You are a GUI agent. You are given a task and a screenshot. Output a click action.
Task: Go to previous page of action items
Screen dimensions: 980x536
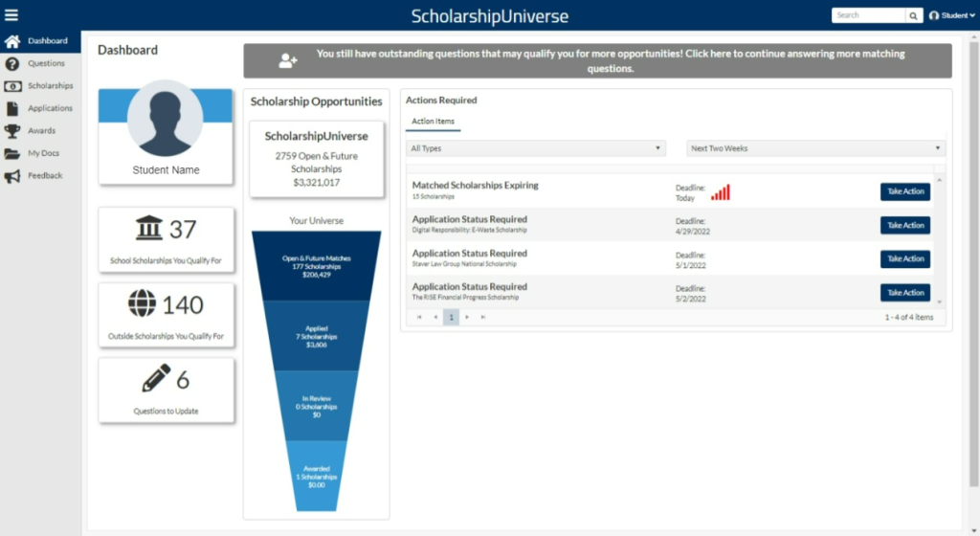click(435, 318)
